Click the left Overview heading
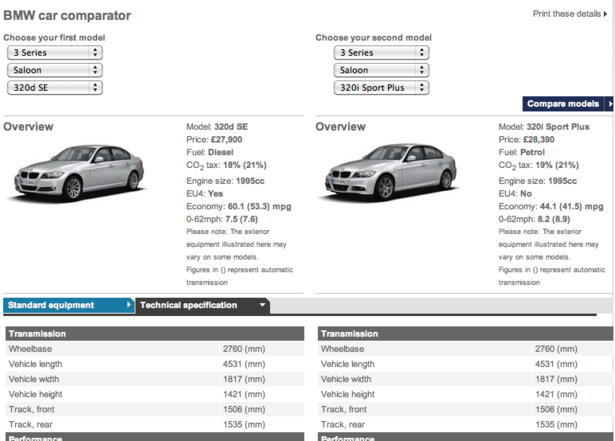Viewport: 615px width, 441px height. [x=28, y=127]
